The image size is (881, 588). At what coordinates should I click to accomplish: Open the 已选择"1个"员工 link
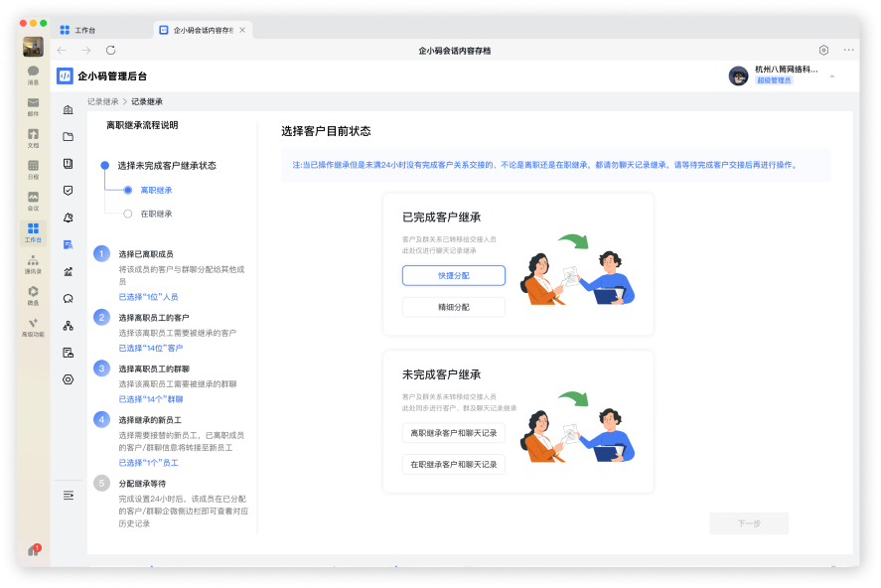pos(148,462)
